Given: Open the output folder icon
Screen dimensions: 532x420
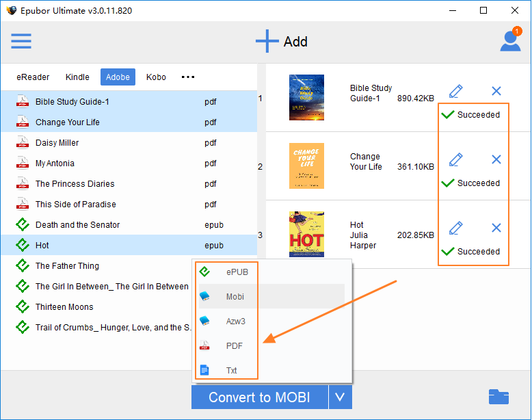Looking at the screenshot, I should (498, 397).
